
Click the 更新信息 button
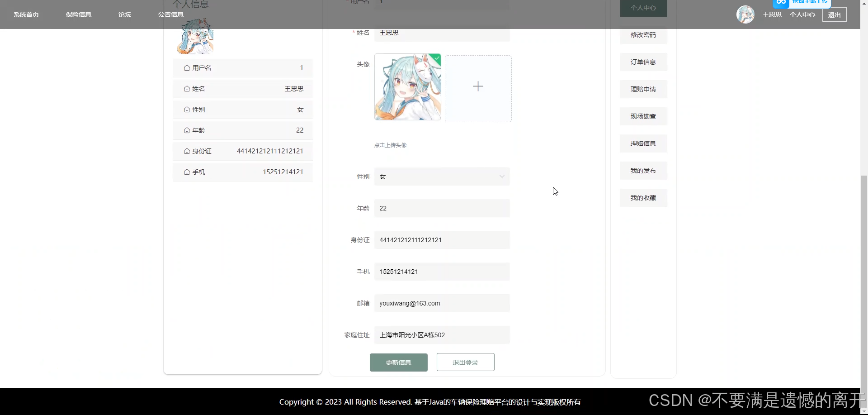tap(399, 362)
